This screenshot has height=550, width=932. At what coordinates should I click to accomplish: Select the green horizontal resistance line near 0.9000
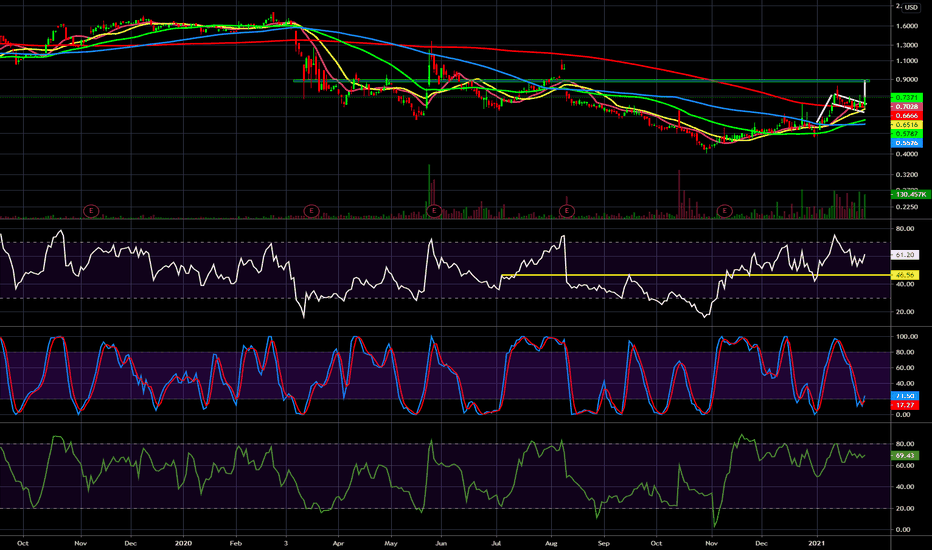(x=581, y=80)
